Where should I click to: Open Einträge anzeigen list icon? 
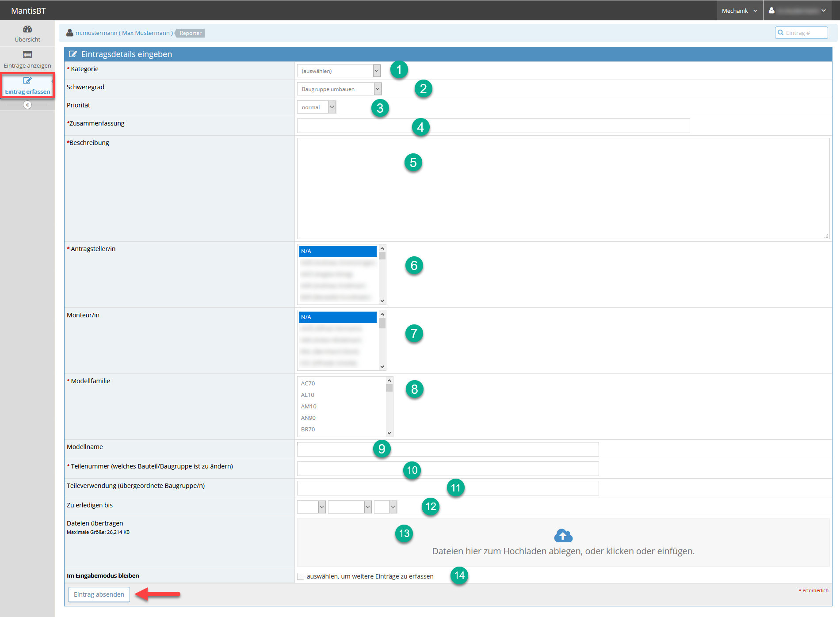point(27,55)
